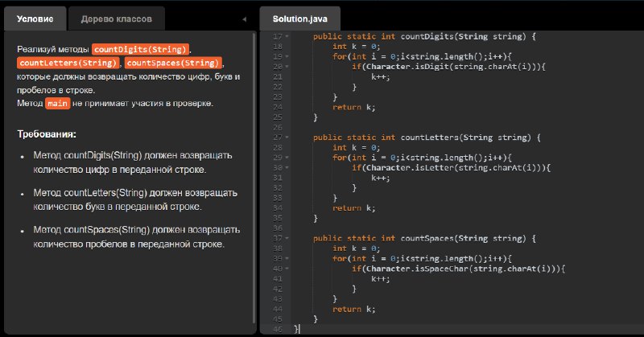
Task: Click the return k; statement on line 34
Action: click(353, 208)
